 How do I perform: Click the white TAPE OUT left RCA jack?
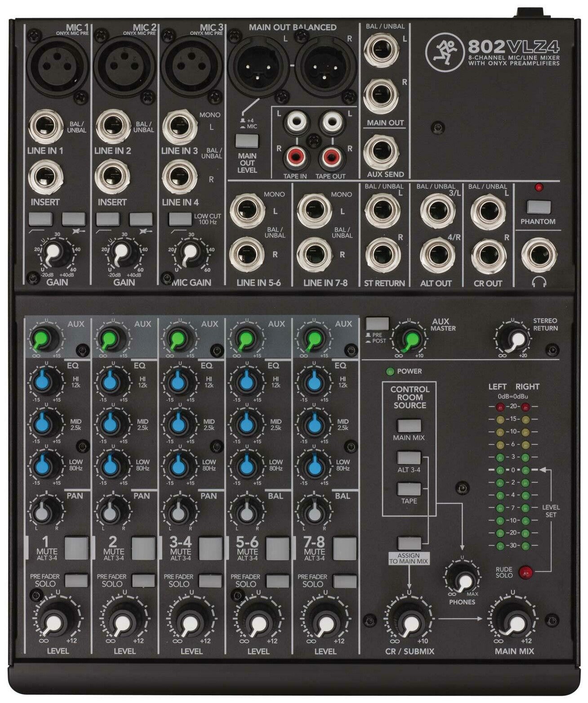coord(331,122)
